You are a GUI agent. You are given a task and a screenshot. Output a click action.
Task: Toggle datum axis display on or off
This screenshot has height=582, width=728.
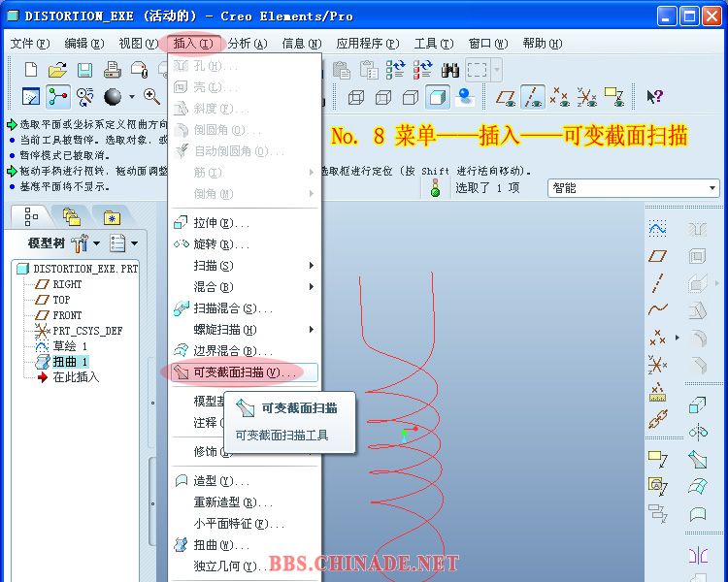533,97
